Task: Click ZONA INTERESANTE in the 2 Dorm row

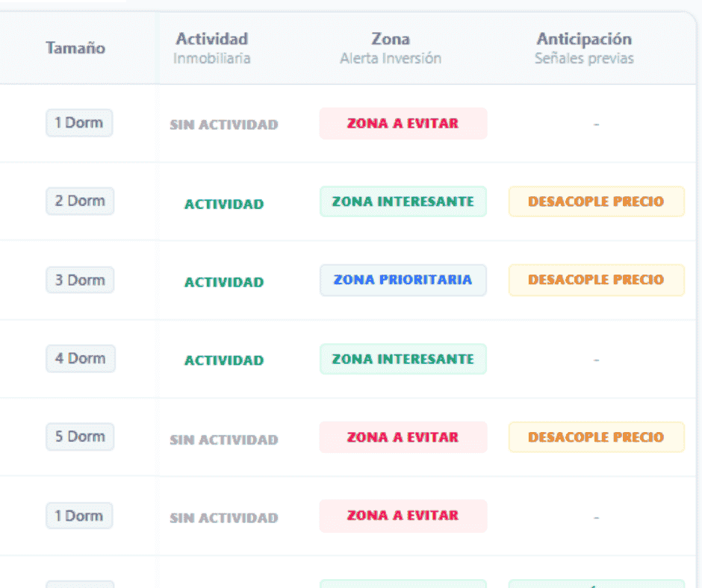Action: tap(403, 202)
